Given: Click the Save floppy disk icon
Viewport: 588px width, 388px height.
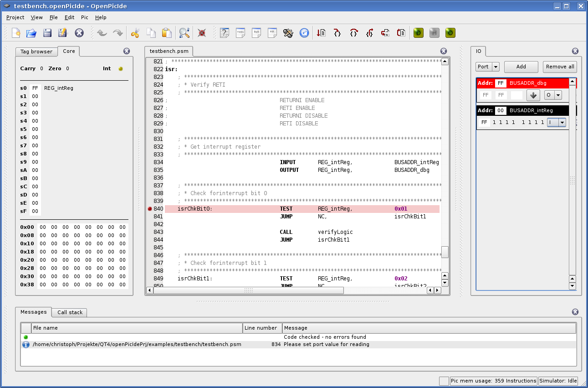Looking at the screenshot, I should (47, 33).
